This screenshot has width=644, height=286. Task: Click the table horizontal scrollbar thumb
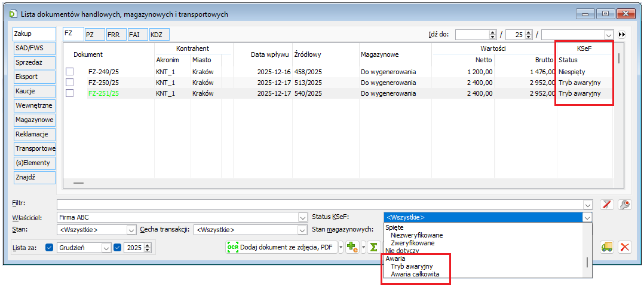[78, 182]
